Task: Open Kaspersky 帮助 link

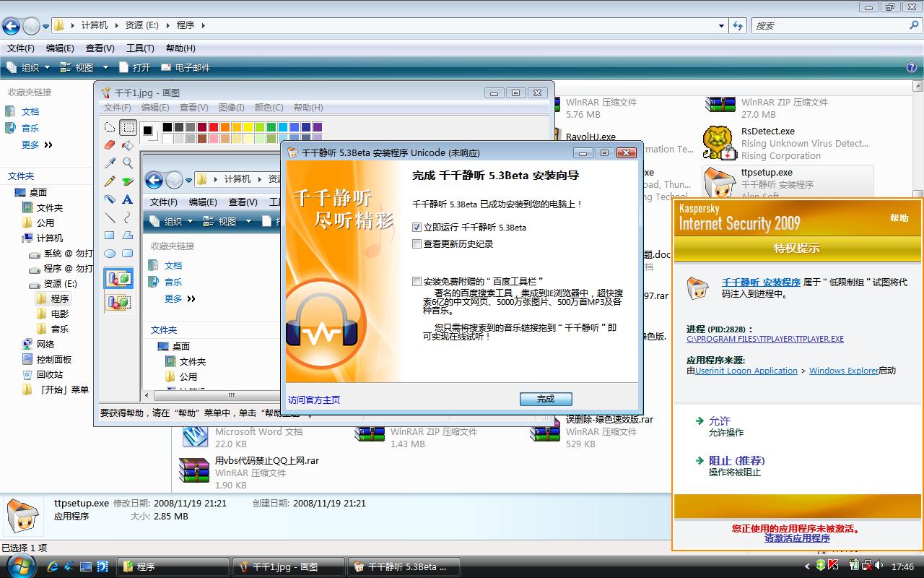Action: click(x=899, y=218)
